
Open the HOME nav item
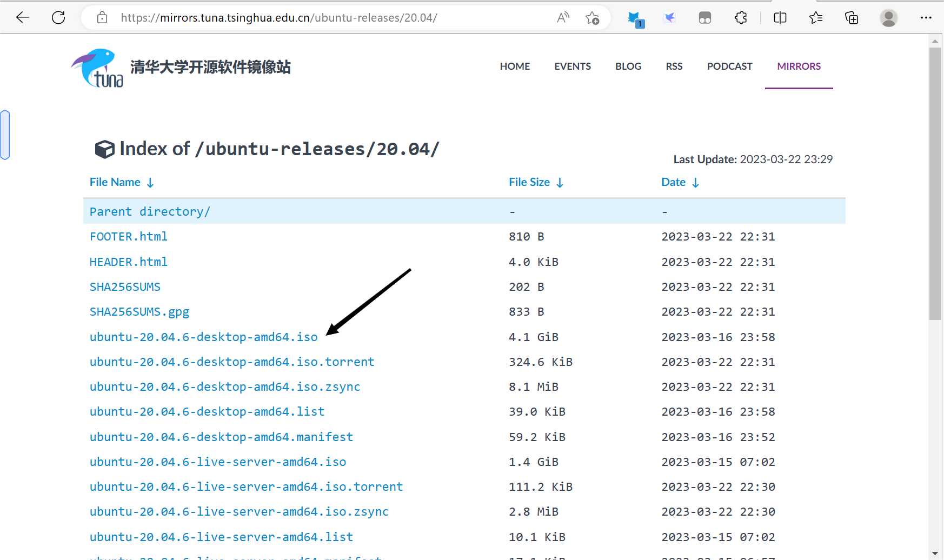pyautogui.click(x=515, y=66)
